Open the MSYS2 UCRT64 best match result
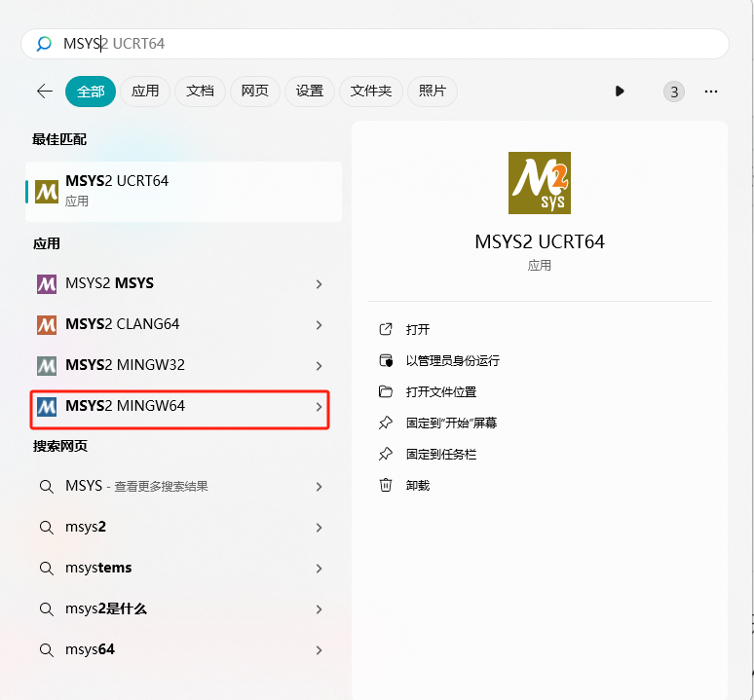The height and width of the screenshot is (700, 754). click(x=184, y=192)
